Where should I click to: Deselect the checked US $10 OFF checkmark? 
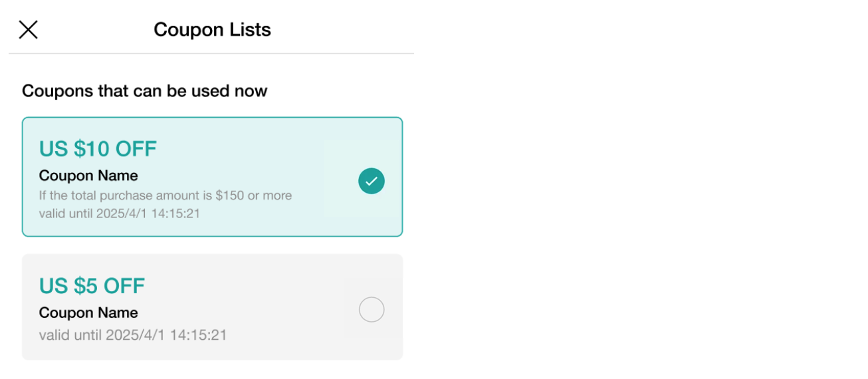(x=371, y=181)
